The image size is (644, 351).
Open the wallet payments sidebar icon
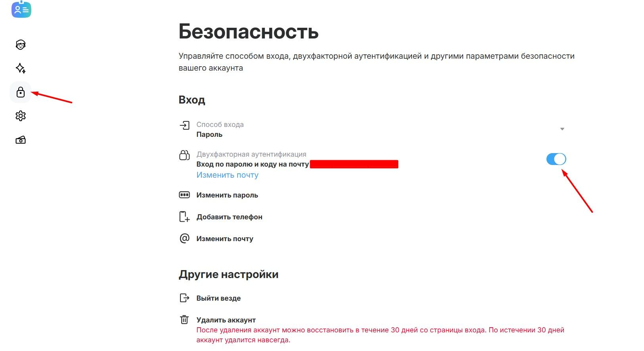point(21,140)
